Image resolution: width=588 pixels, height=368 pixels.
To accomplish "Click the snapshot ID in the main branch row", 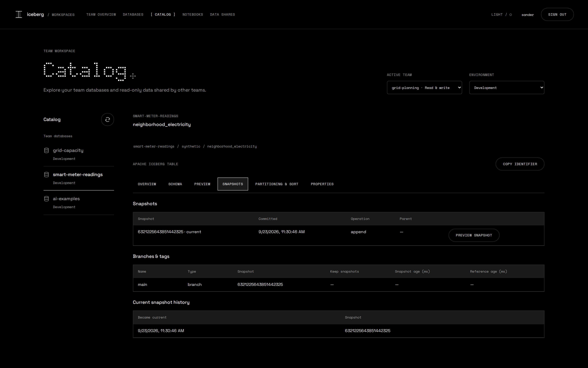I will click(260, 285).
